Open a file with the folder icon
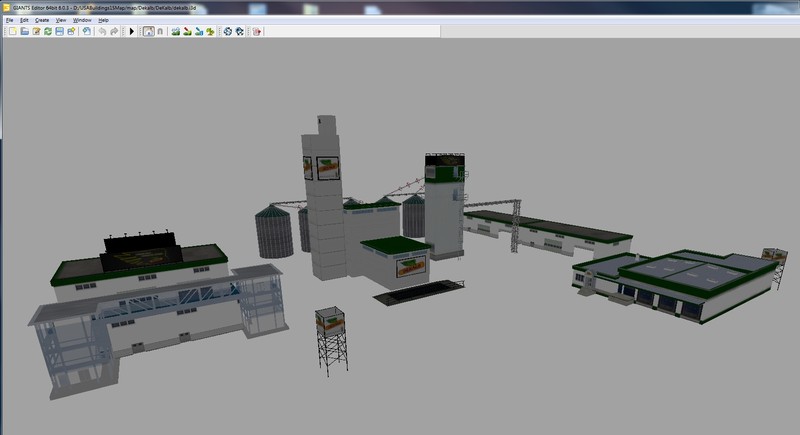The image size is (800, 435). 23,32
